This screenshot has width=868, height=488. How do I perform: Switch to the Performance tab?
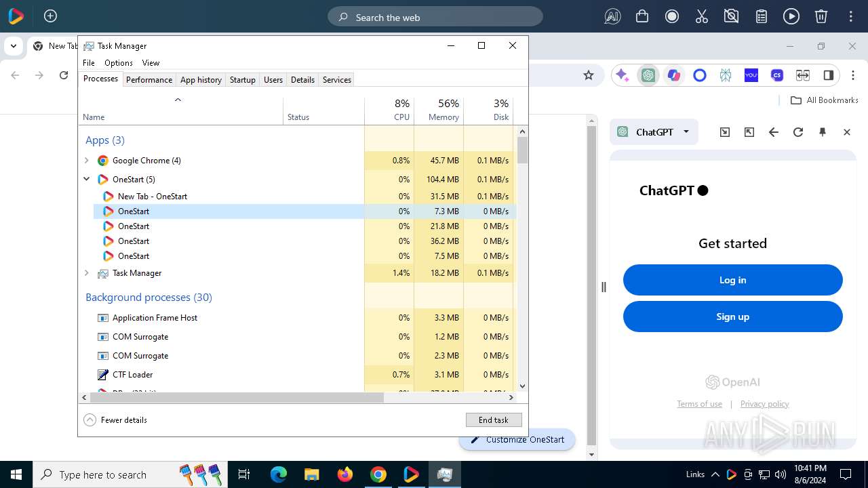point(149,79)
